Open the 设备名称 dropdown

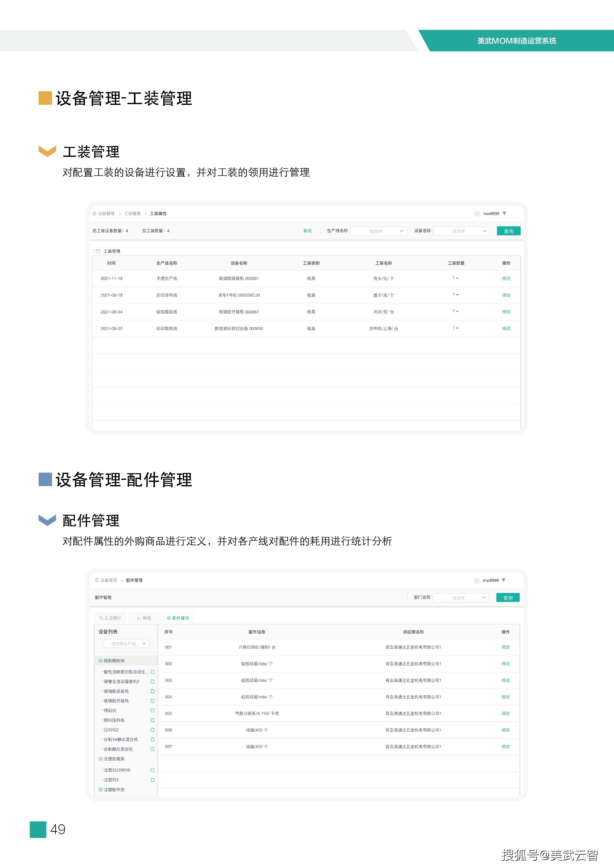point(461,231)
